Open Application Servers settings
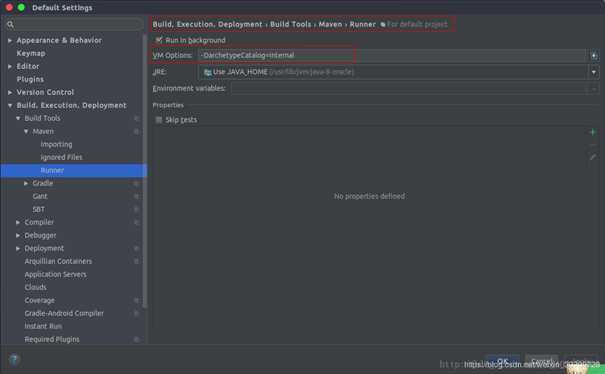The height and width of the screenshot is (374, 605). click(x=56, y=274)
